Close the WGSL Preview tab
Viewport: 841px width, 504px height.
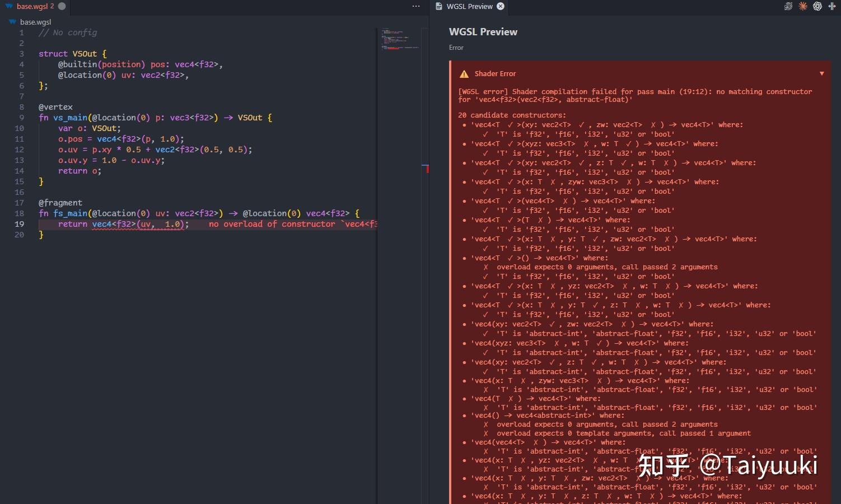tap(500, 7)
